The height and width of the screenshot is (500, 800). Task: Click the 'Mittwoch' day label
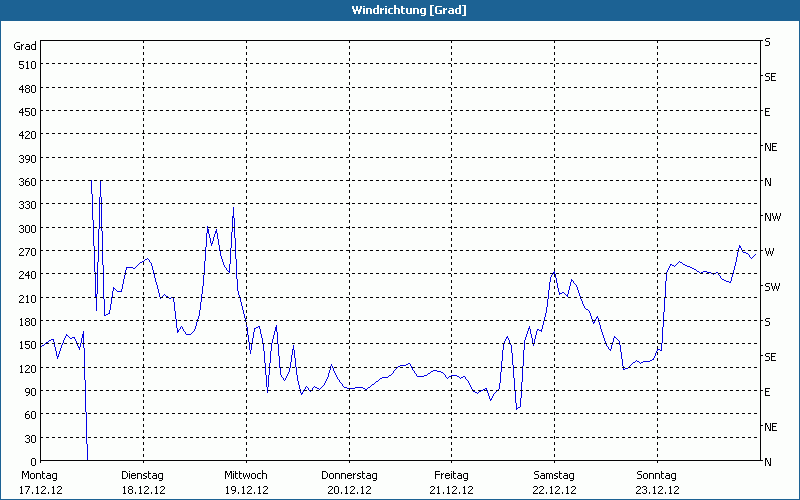(x=246, y=475)
